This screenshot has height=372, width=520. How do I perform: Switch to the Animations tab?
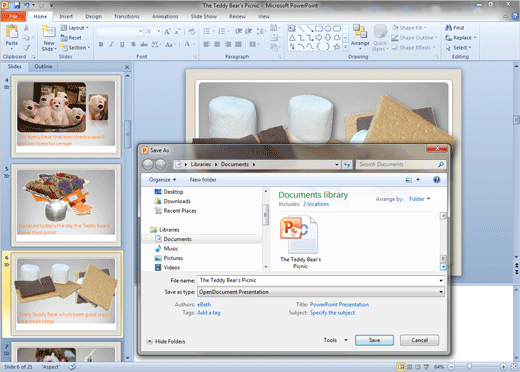point(165,16)
